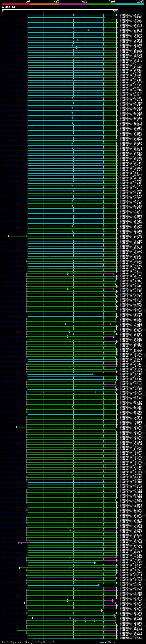Screen dimensions: 146x644
Task: Click the UniRef100_A8QDX2 label
Action: click(131, 289)
